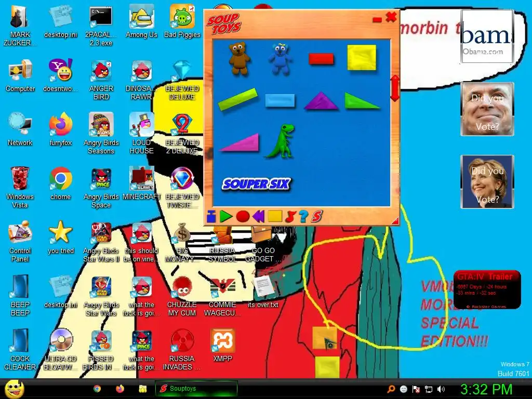The height and width of the screenshot is (399, 532).
Task: Pick the brown teddy bear toy
Action: [240, 58]
